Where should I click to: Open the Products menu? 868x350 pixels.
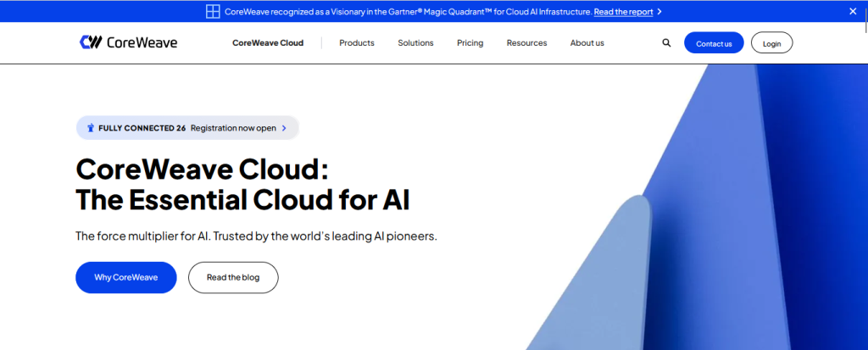point(357,42)
